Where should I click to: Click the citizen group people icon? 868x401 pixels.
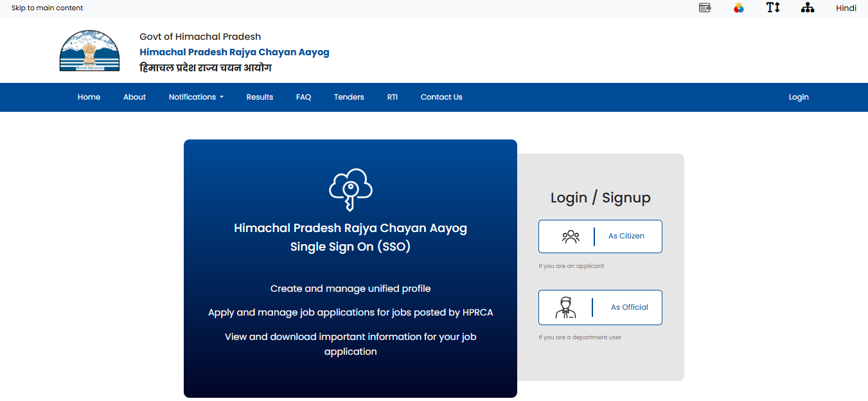pyautogui.click(x=571, y=236)
